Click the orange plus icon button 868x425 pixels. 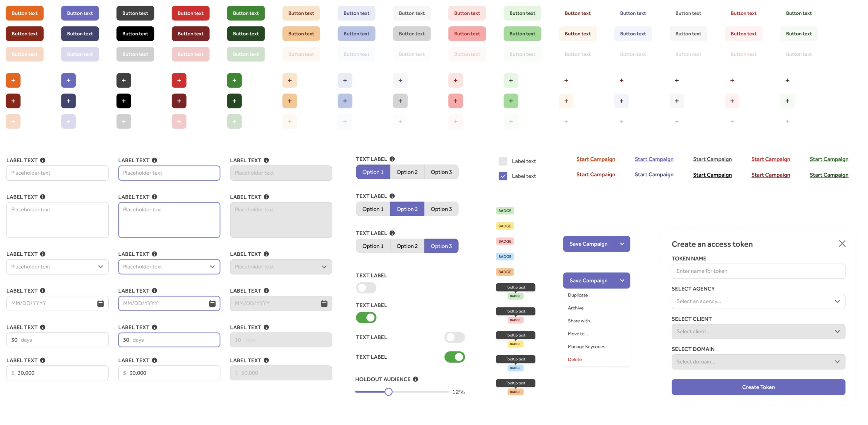click(13, 80)
